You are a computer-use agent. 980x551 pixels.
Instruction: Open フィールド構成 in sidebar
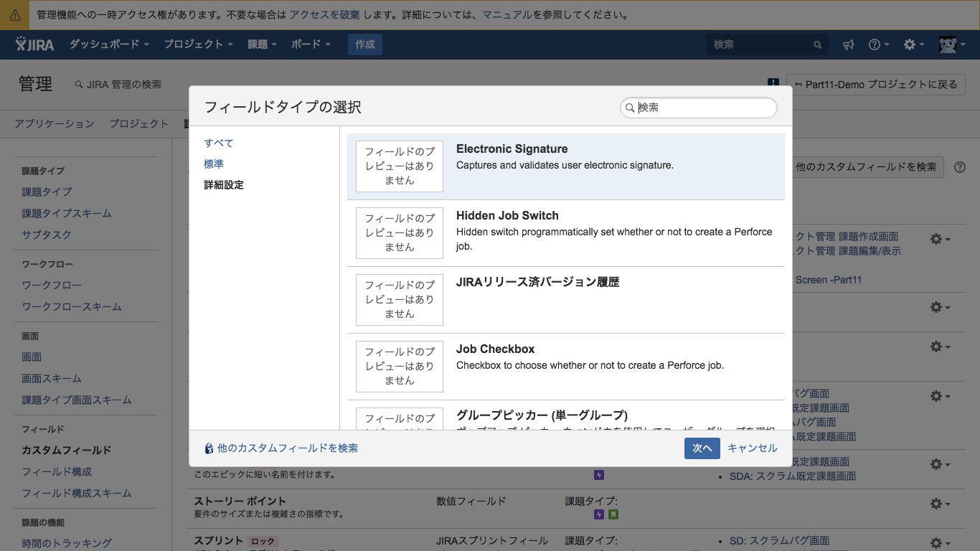pos(57,471)
